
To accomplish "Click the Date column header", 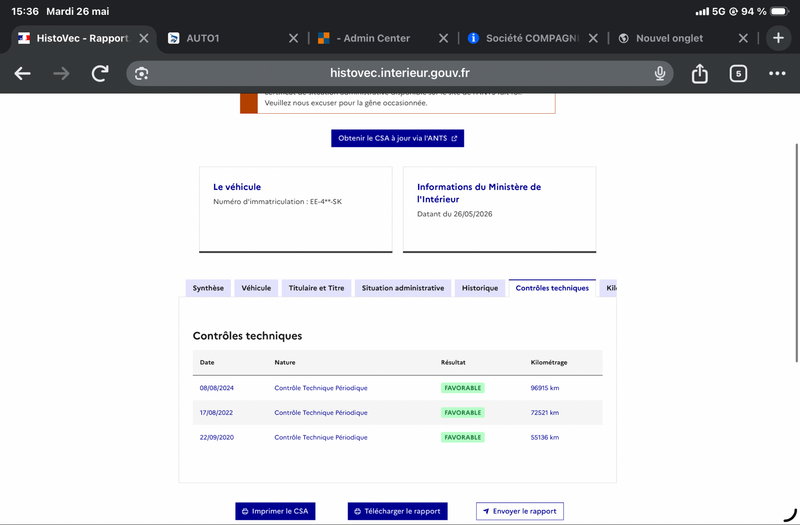I will 207,362.
